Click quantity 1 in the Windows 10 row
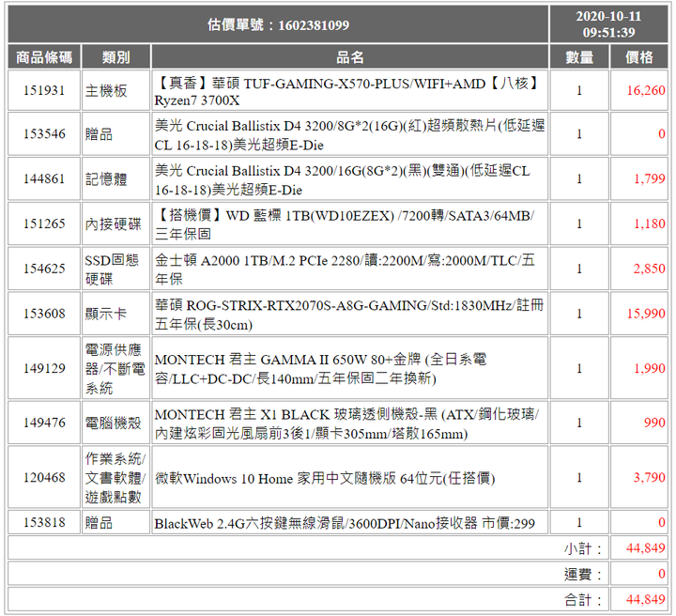 point(579,477)
